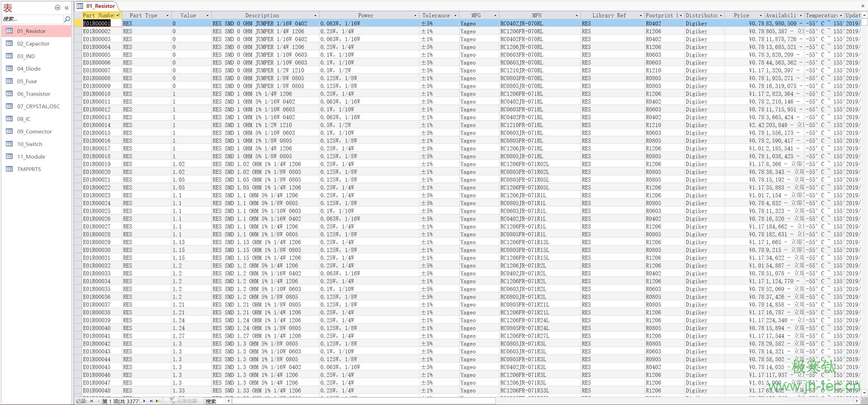Select the row header of E01R00005
868x405 pixels.
tap(78, 55)
